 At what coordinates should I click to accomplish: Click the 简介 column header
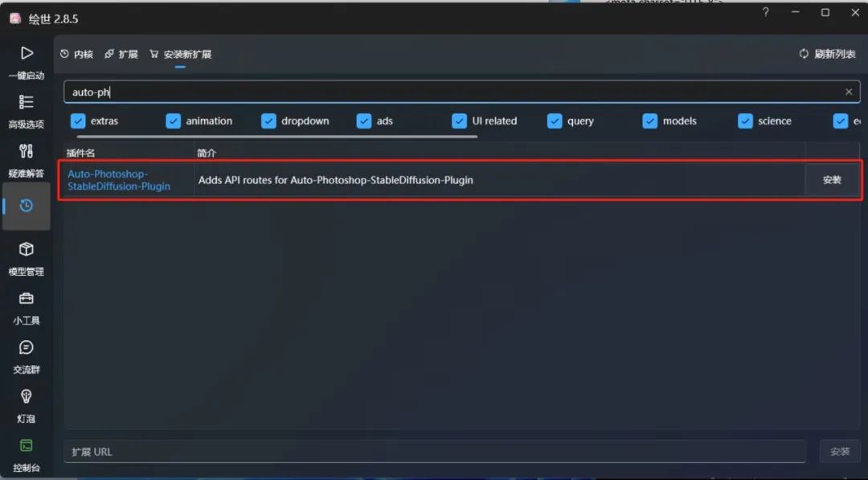(x=207, y=153)
